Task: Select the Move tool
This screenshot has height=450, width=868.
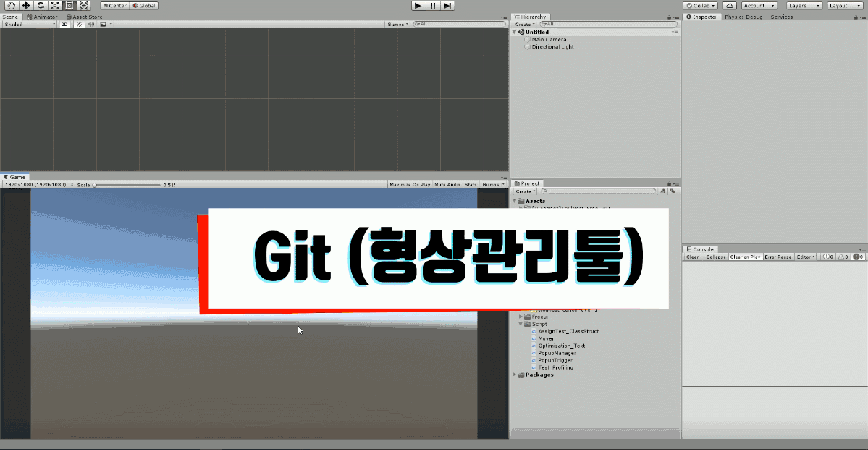Action: (25, 6)
